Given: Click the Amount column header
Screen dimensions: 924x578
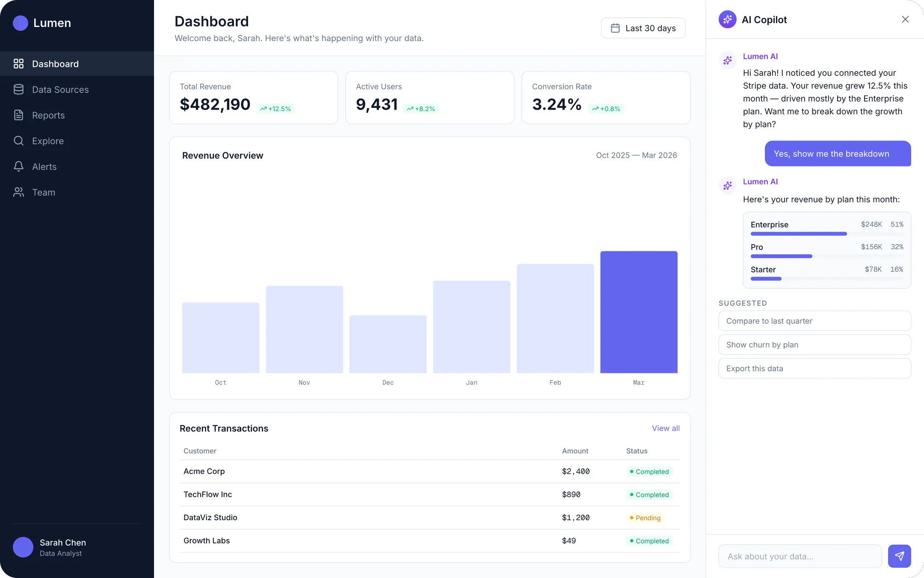Looking at the screenshot, I should (575, 451).
